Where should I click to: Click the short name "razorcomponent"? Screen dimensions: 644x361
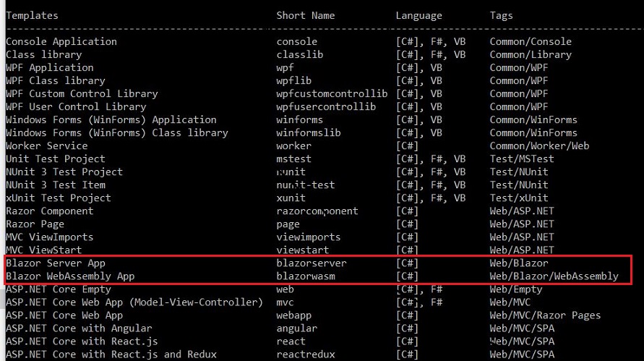click(317, 211)
